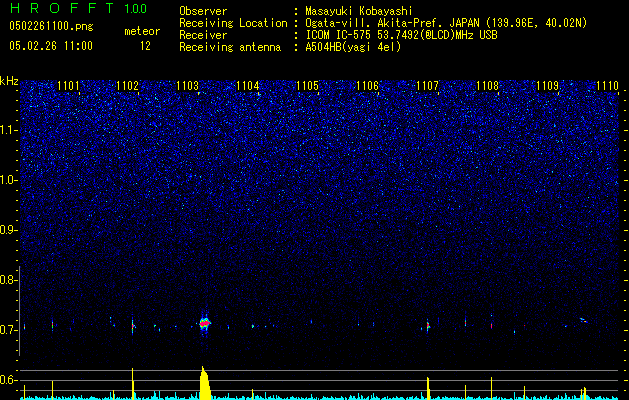Click the 1110 time marker

(607, 86)
